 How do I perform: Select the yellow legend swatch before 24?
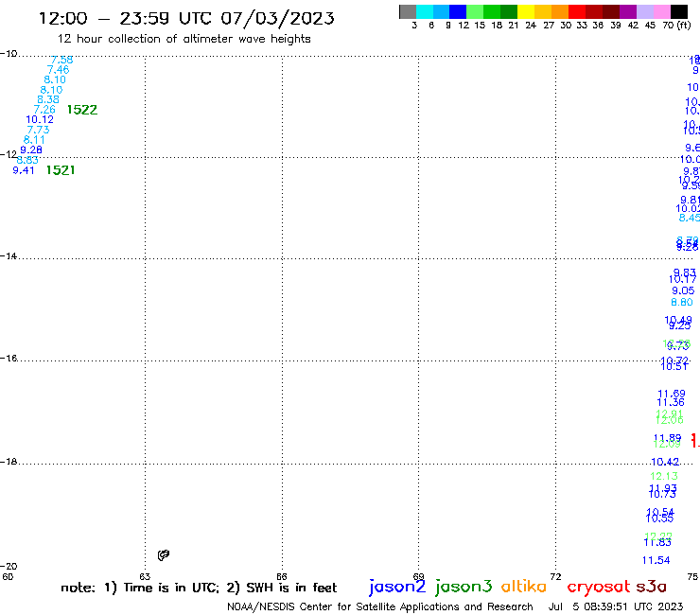(526, 11)
